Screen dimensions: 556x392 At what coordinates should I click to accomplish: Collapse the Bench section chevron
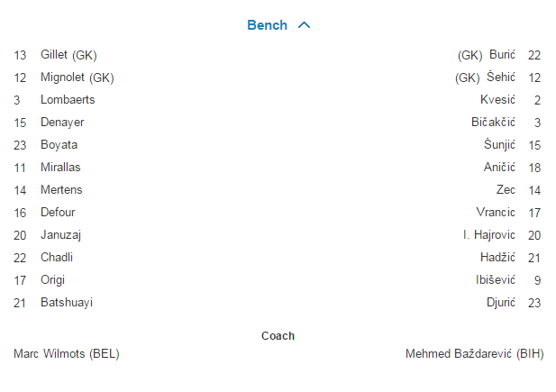point(304,25)
